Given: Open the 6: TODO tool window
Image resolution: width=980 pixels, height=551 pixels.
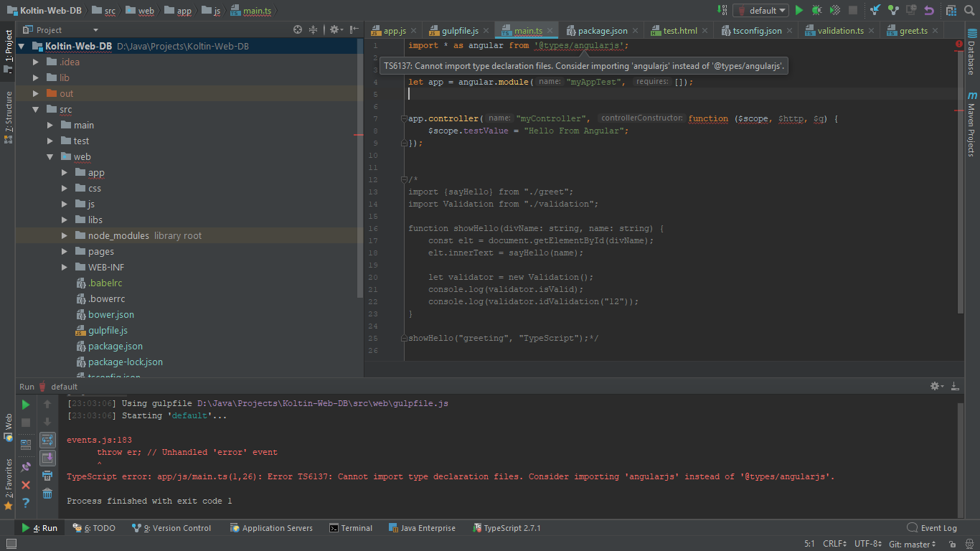Looking at the screenshot, I should (x=94, y=528).
